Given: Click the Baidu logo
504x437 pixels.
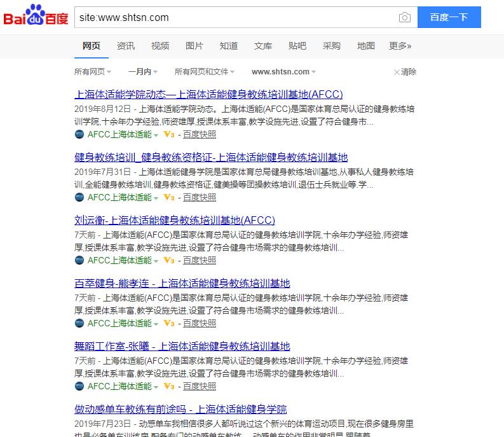Looking at the screenshot, I should point(36,15).
